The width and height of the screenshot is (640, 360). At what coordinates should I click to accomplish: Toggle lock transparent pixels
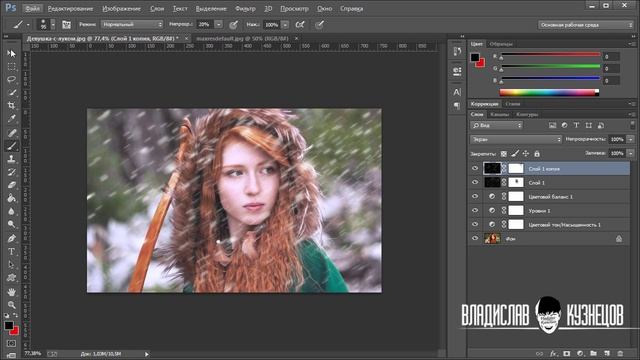click(504, 153)
